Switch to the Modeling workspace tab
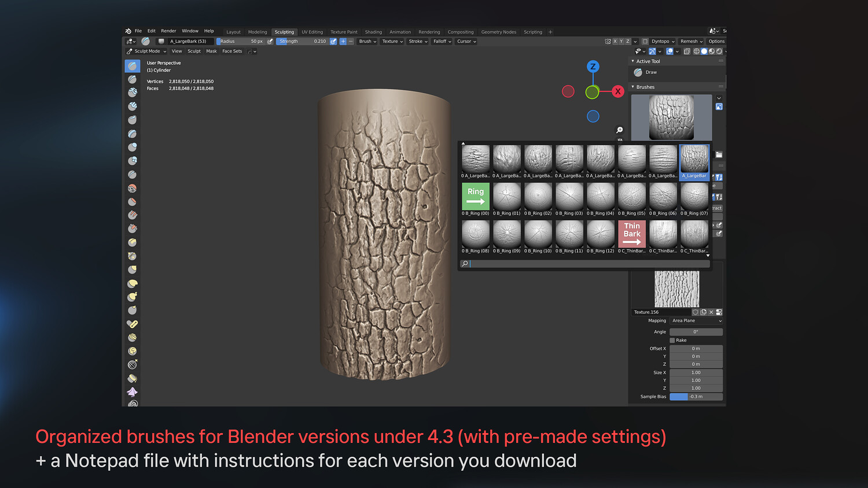Viewport: 868px width, 488px height. coord(258,32)
